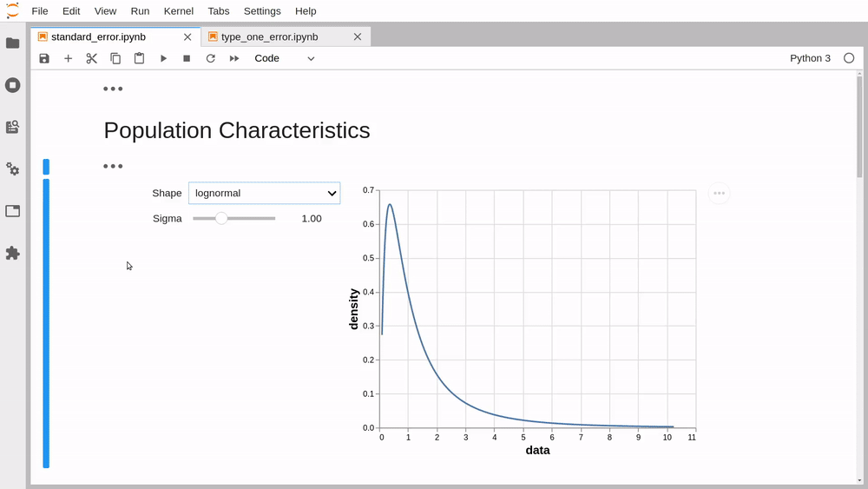Restart kernel and run all cells with the fast-forward icon
868x489 pixels.
[x=234, y=58]
